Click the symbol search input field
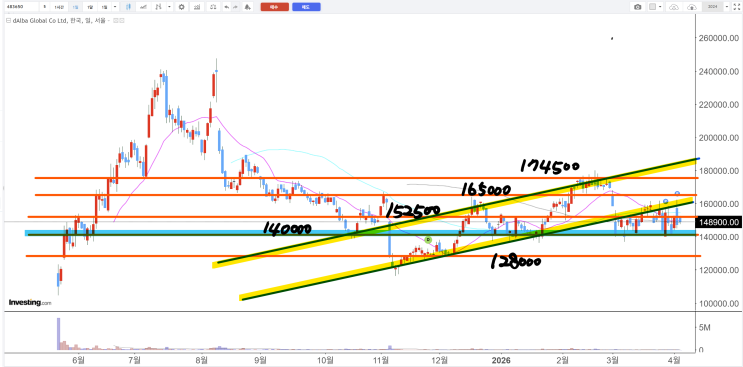This screenshot has height=367, width=743. pos(21,7)
